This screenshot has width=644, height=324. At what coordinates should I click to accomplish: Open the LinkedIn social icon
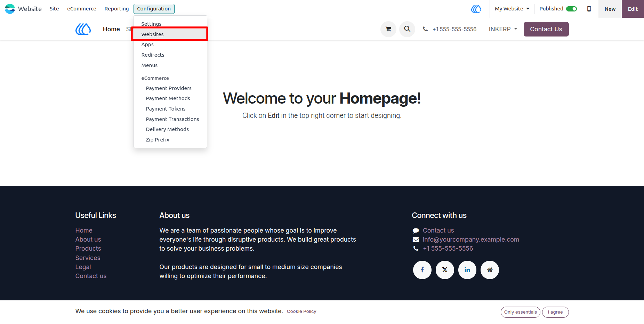(x=467, y=270)
